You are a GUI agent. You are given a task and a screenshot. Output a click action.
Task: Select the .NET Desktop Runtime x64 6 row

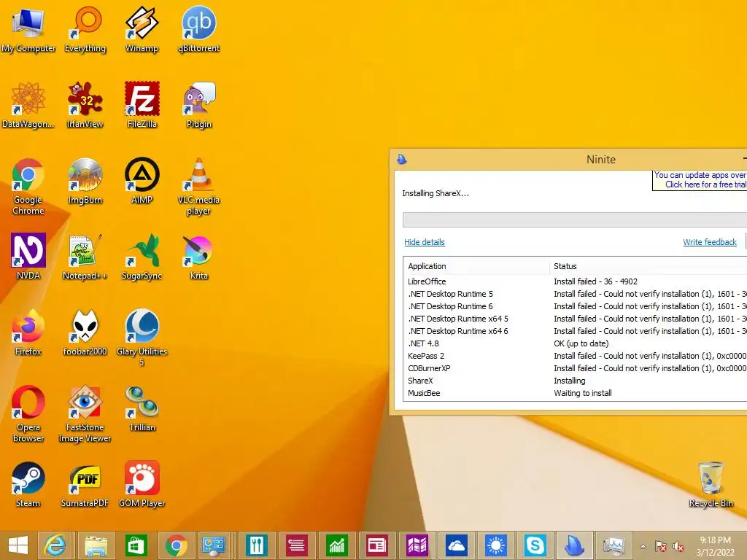(575, 331)
